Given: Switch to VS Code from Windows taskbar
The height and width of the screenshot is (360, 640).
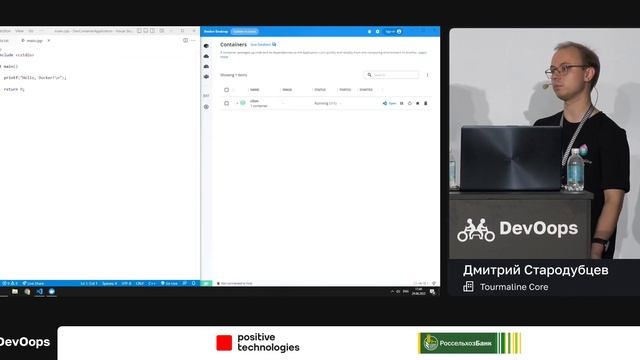Looking at the screenshot, I should click(x=40, y=291).
